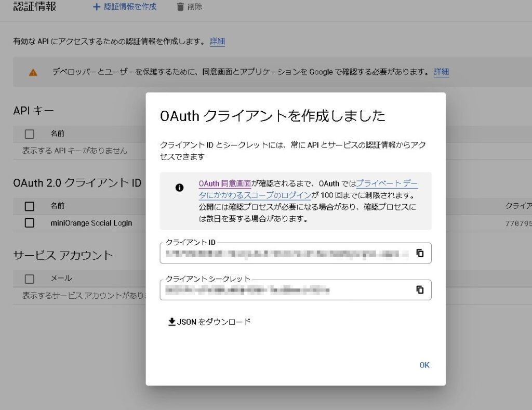Check the miniOrange Social Login row checkbox
532x410 pixels.
(x=30, y=223)
